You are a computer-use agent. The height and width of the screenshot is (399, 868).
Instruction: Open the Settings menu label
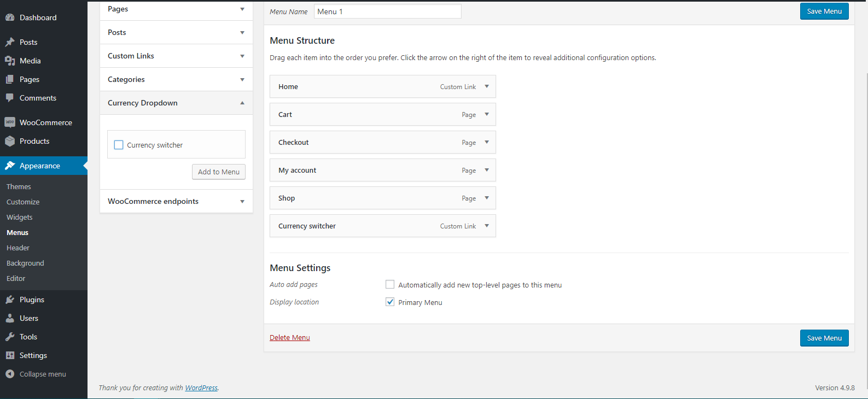(33, 355)
